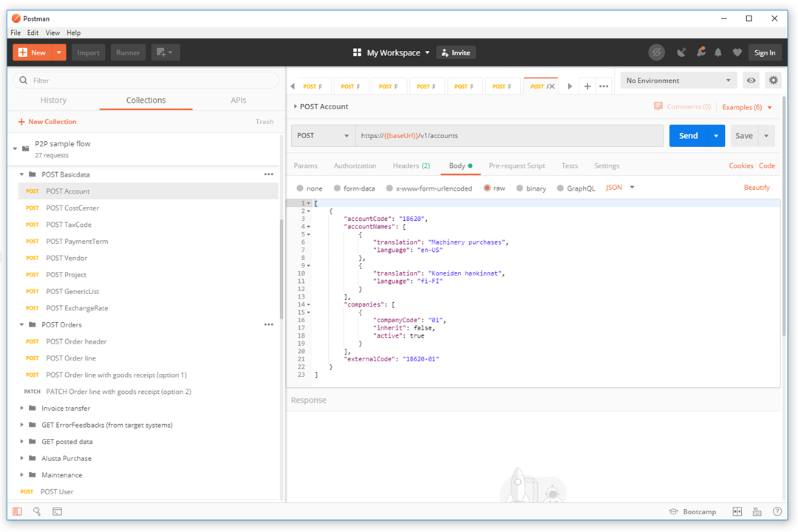Click the notifications bell icon
The width and height of the screenshot is (798, 532).
point(717,52)
